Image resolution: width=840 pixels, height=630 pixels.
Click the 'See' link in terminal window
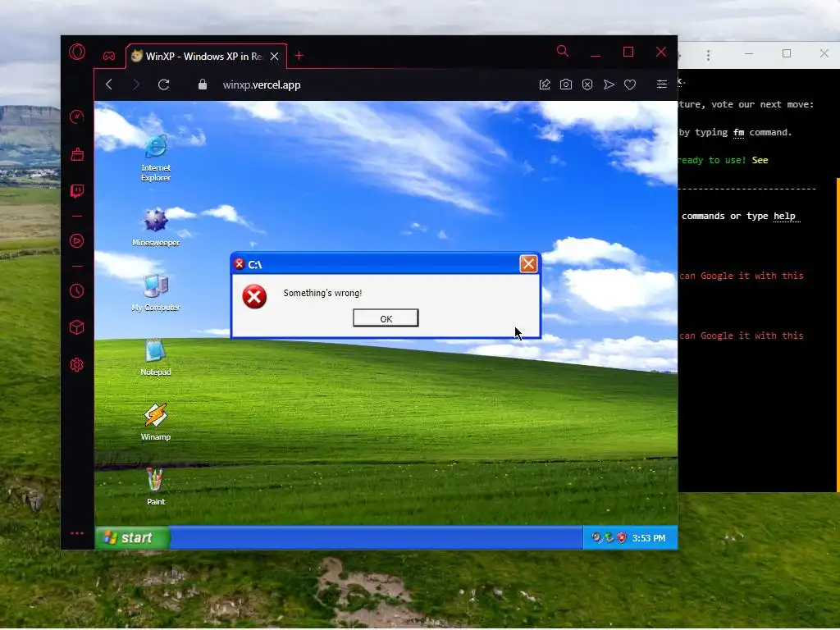[760, 160]
